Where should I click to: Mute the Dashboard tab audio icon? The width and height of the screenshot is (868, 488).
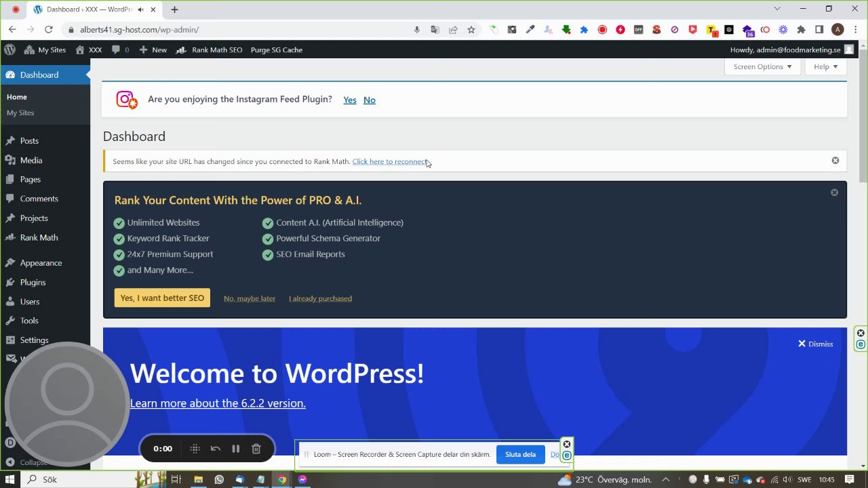coord(140,9)
